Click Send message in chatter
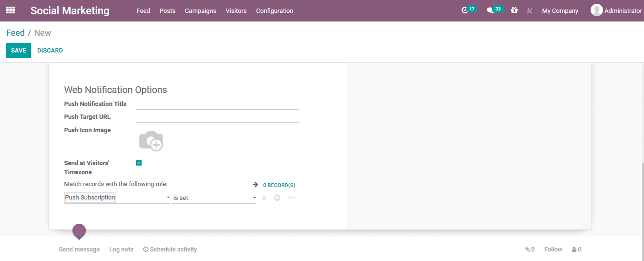 click(79, 250)
